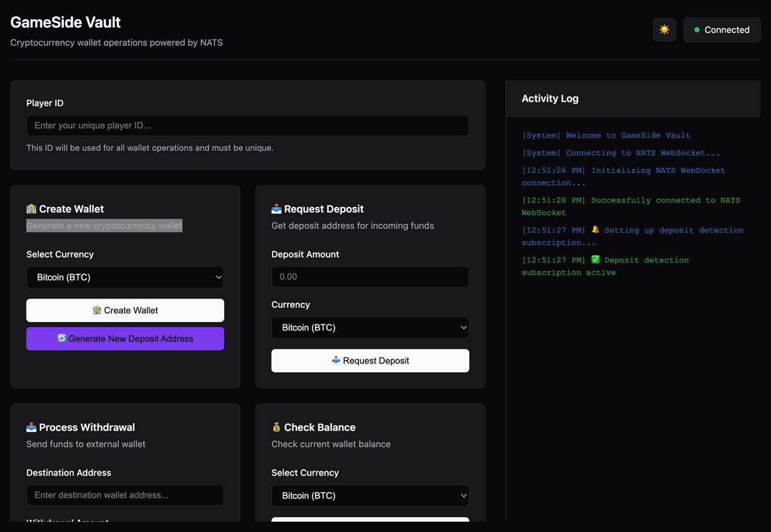The width and height of the screenshot is (771, 532).
Task: Toggle light mode with sun icon
Action: point(664,29)
